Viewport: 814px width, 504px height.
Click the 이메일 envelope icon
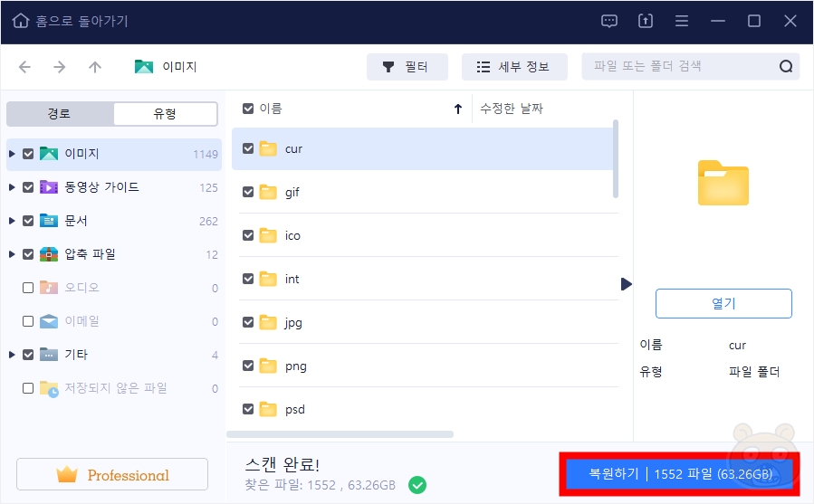(49, 321)
